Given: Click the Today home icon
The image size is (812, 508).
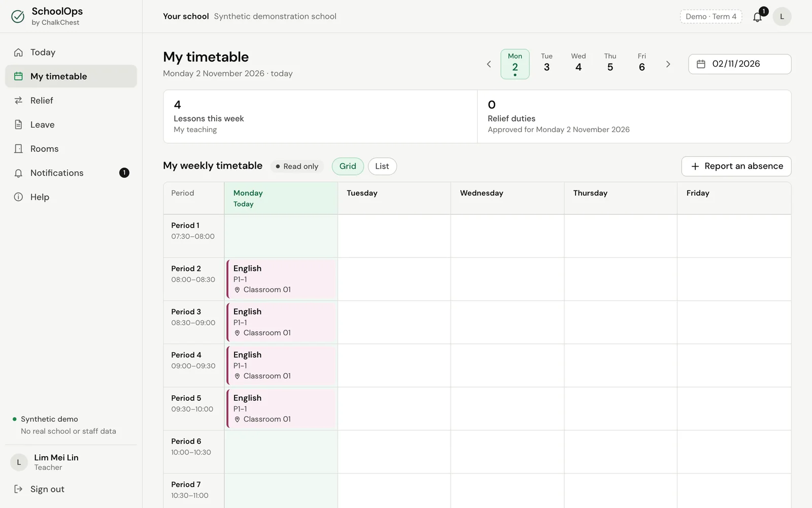Looking at the screenshot, I should pyautogui.click(x=18, y=52).
